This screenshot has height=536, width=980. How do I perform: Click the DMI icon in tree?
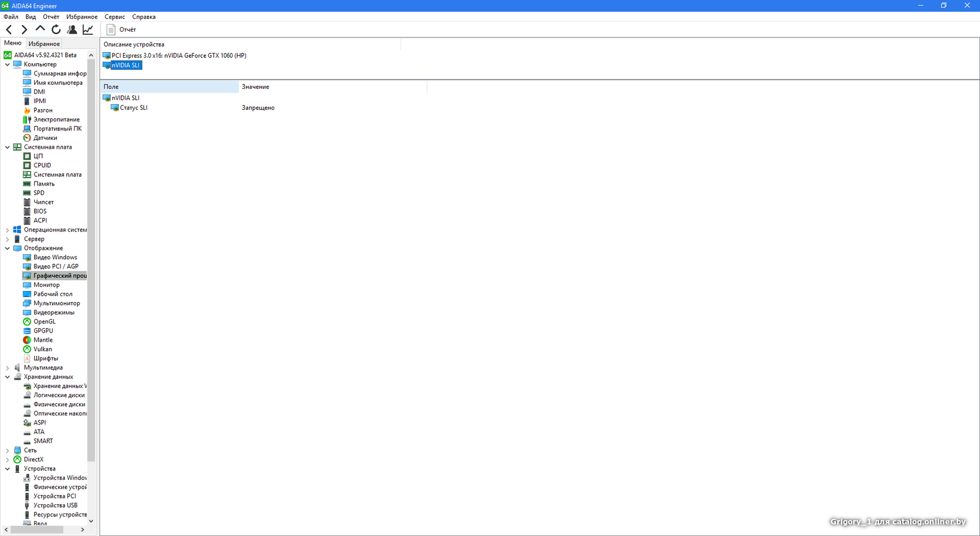click(x=27, y=92)
